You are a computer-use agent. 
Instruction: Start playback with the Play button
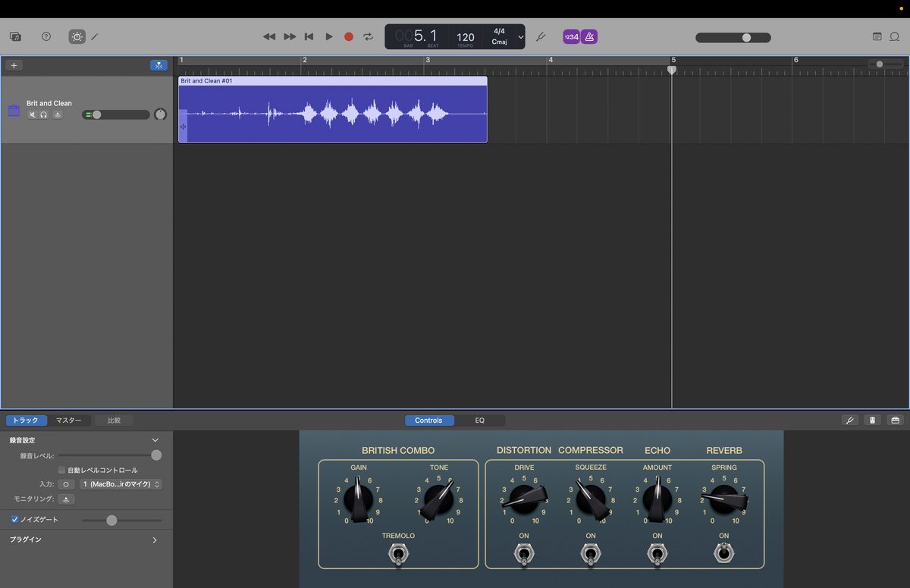point(329,36)
